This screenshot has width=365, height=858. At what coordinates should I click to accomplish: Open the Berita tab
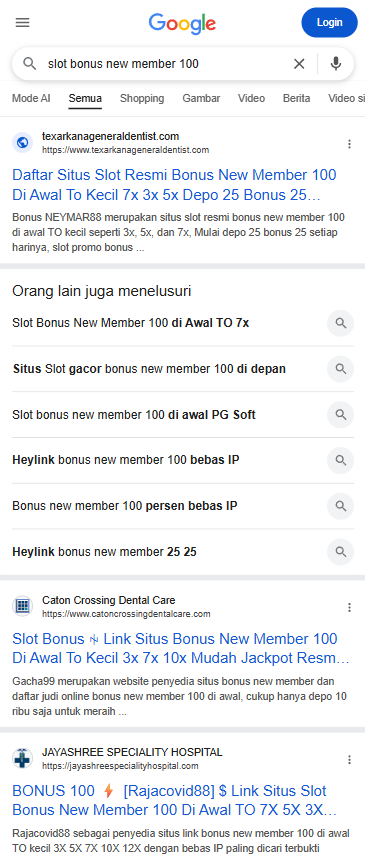pos(297,98)
